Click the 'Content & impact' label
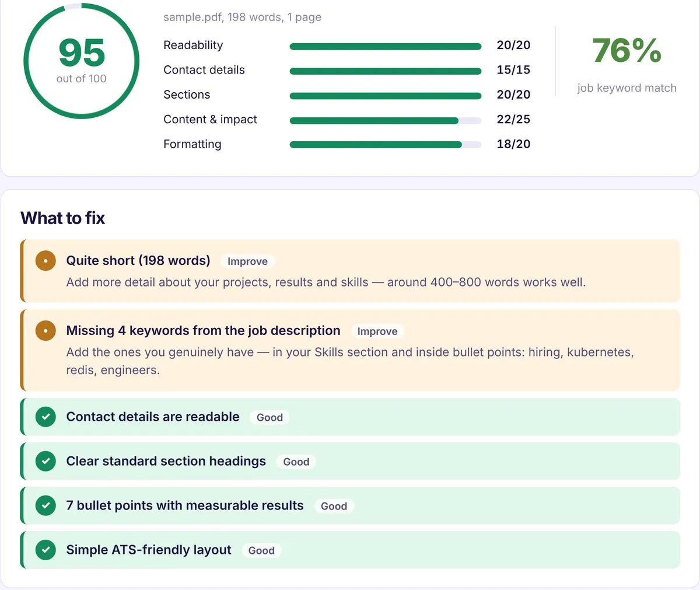This screenshot has width=700, height=590. [210, 119]
